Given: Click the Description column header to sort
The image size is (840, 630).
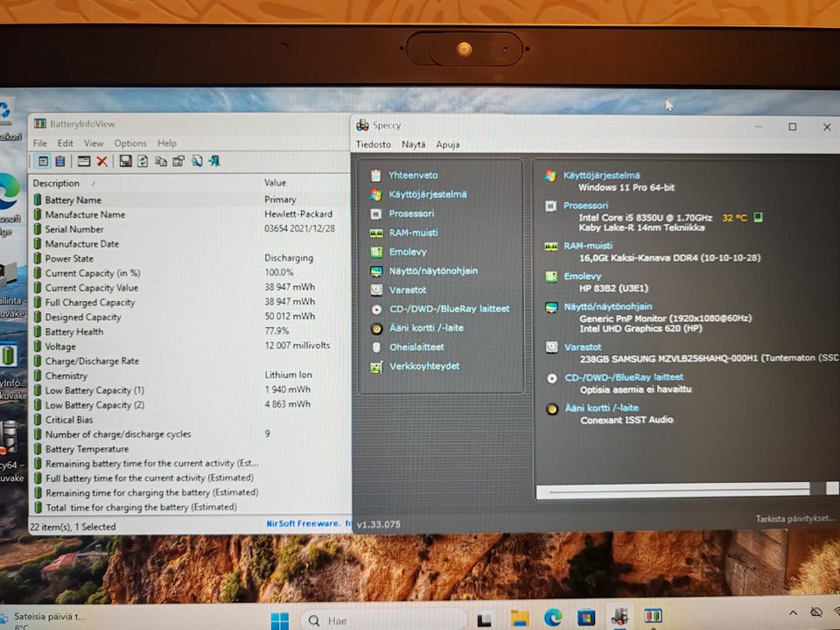Looking at the screenshot, I should click(144, 183).
